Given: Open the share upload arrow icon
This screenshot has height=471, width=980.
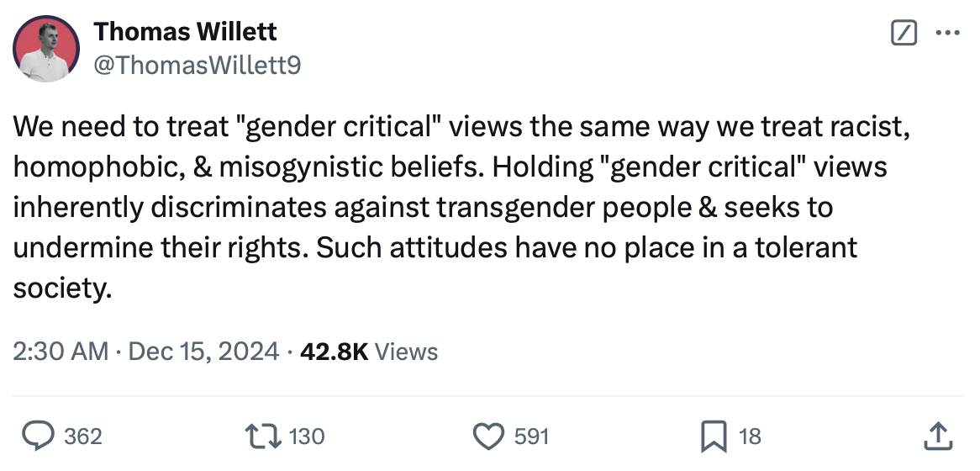Looking at the screenshot, I should pos(940,436).
